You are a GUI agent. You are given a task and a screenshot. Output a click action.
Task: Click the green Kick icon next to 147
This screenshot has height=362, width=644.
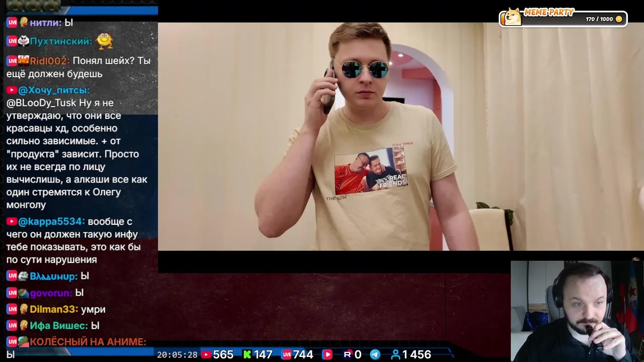click(247, 354)
